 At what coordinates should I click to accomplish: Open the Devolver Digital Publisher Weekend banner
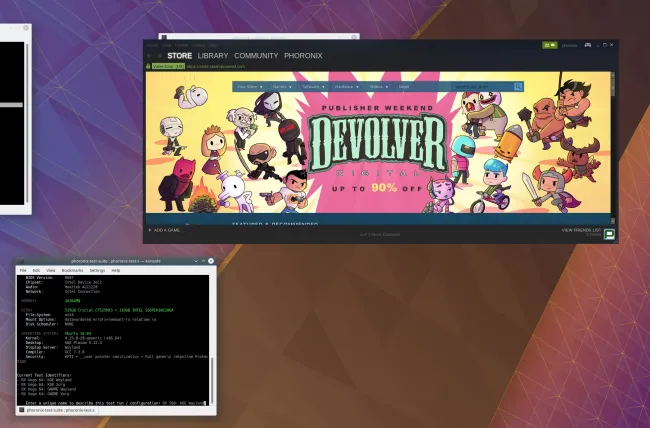[x=378, y=142]
